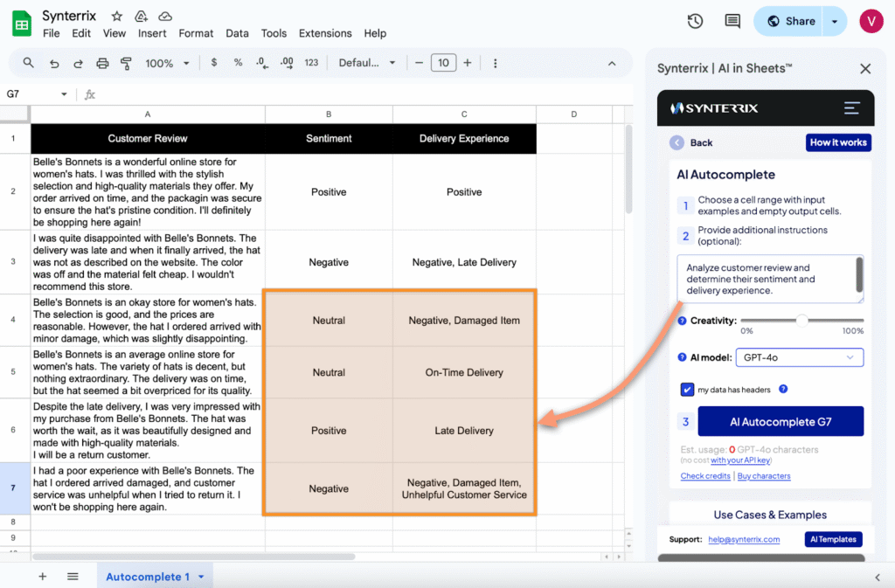Open the font family dropdown
895x588 pixels.
(x=367, y=63)
